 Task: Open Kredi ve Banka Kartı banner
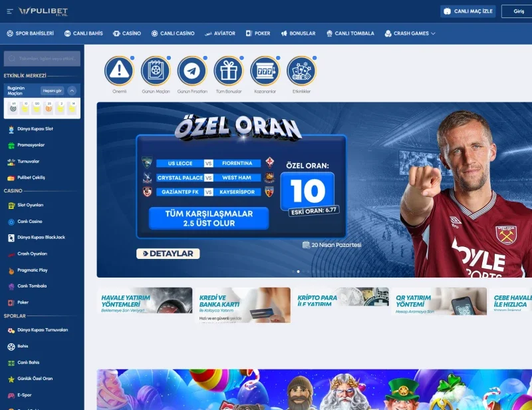(x=243, y=305)
